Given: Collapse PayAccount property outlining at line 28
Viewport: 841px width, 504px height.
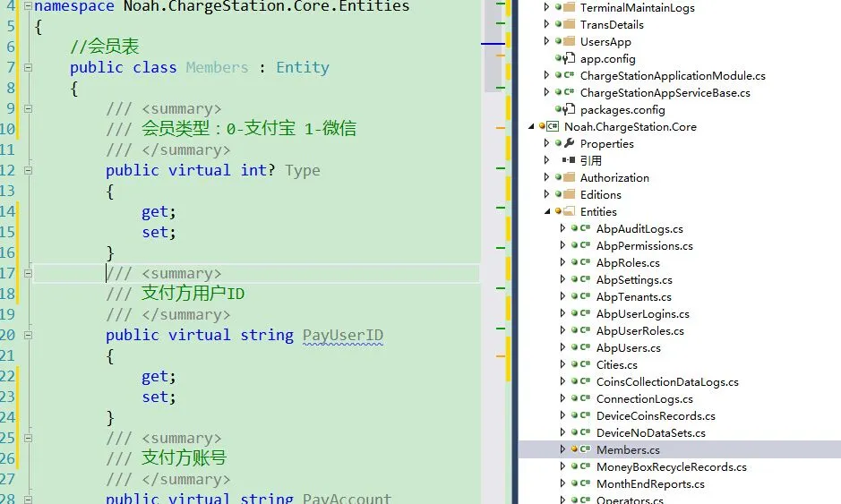Looking at the screenshot, I should click(28, 500).
